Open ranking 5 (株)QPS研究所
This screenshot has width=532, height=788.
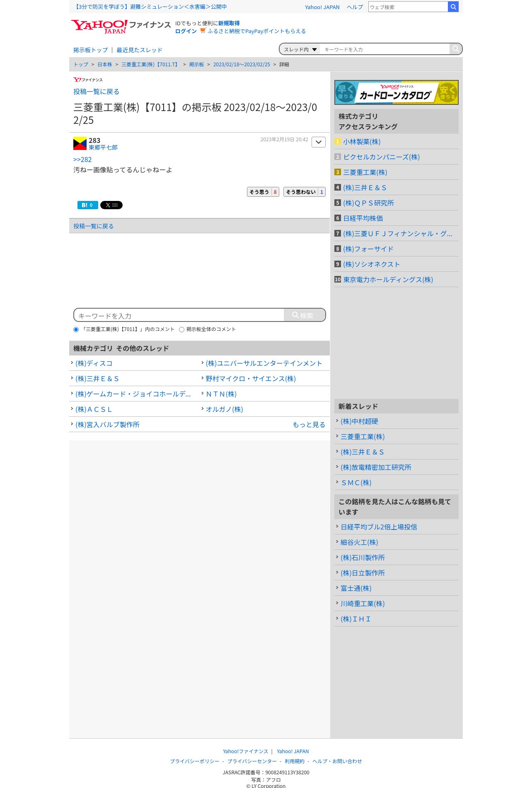pos(369,203)
